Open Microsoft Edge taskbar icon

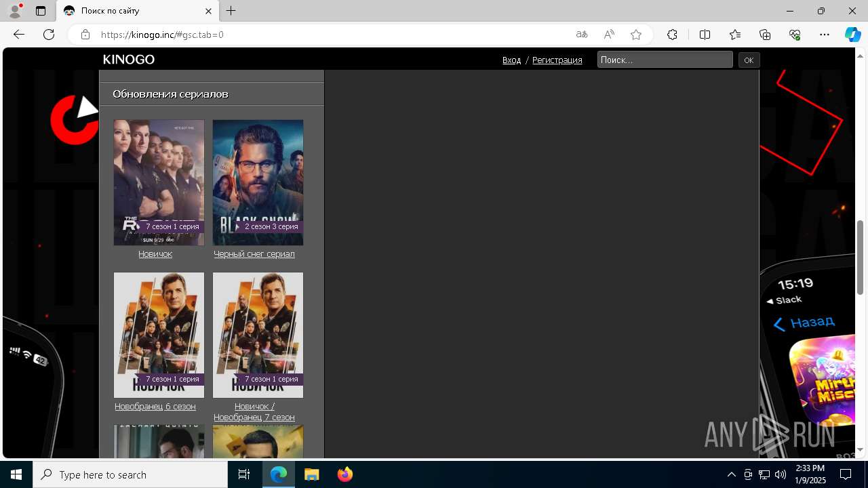tap(279, 474)
